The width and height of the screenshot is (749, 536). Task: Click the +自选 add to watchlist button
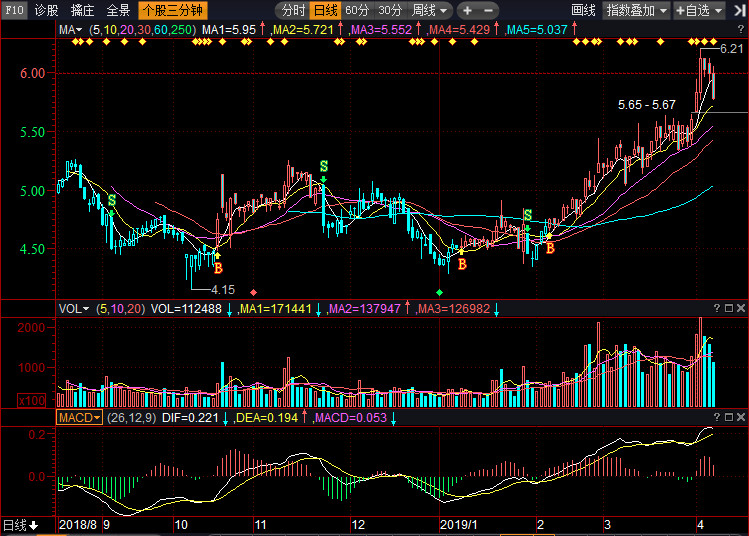click(x=703, y=10)
